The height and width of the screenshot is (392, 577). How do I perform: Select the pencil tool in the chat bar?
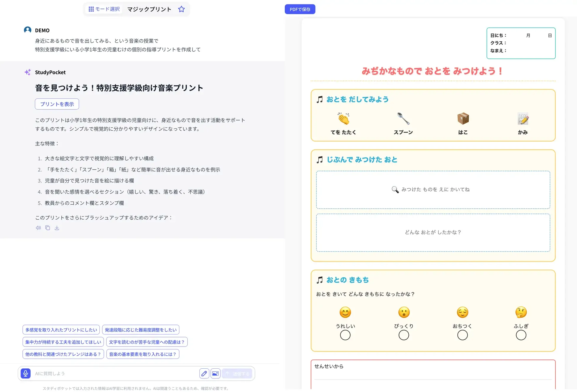tap(204, 373)
